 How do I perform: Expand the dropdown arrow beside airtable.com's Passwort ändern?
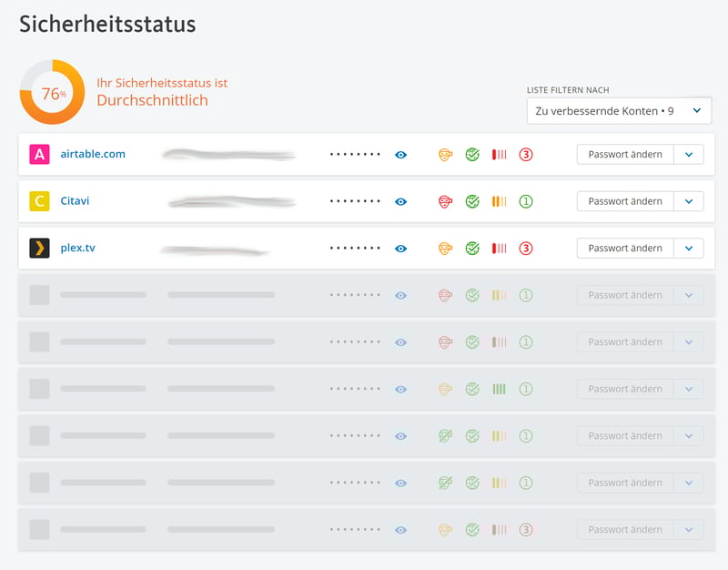tap(688, 155)
